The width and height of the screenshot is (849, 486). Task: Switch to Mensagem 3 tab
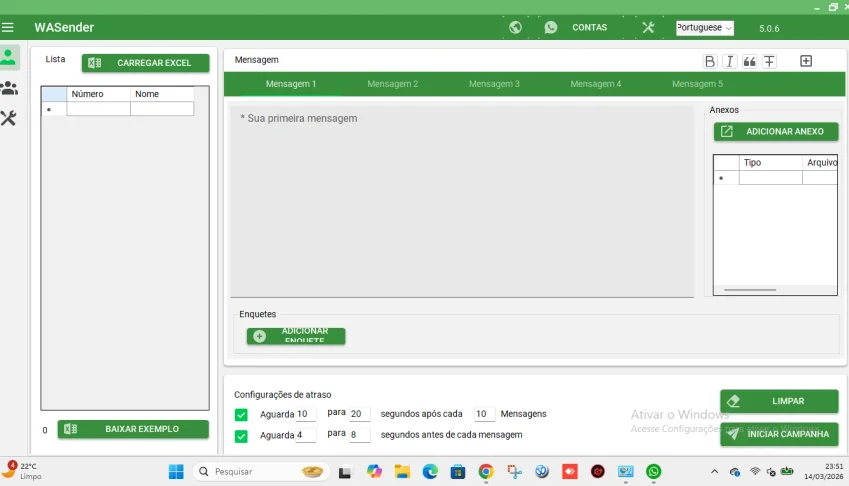[494, 84]
